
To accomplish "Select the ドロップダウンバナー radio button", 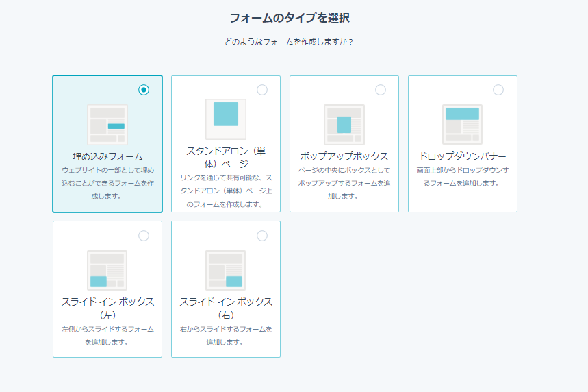I will (498, 90).
